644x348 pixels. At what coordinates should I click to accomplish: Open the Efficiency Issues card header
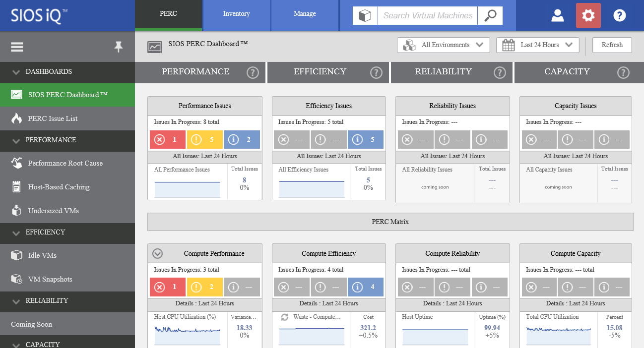click(329, 106)
